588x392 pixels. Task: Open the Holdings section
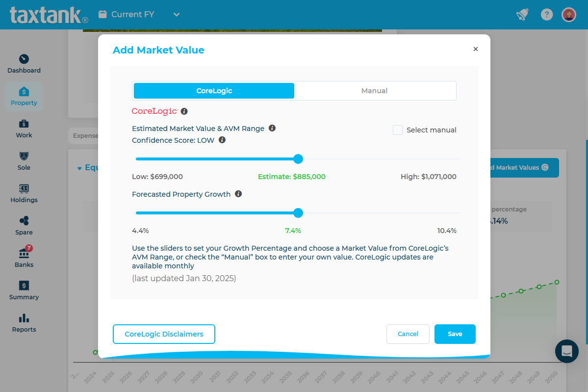[24, 194]
